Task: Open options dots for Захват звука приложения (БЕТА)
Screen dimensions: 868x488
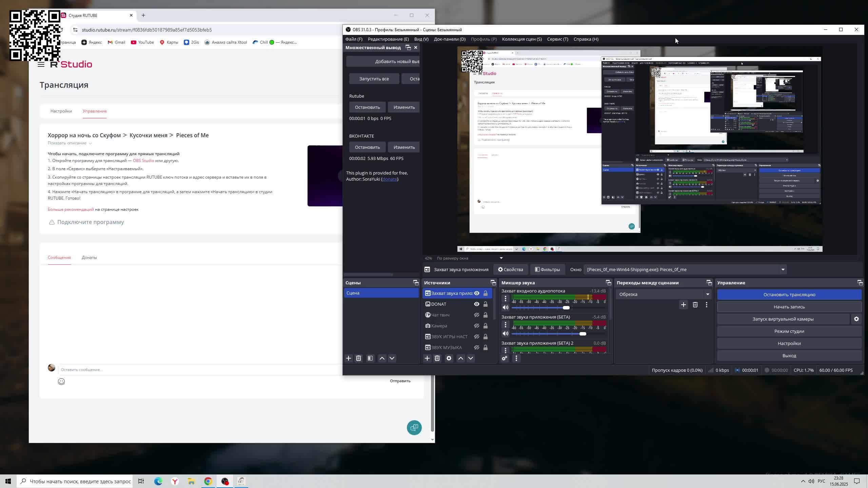Action: coord(506,325)
